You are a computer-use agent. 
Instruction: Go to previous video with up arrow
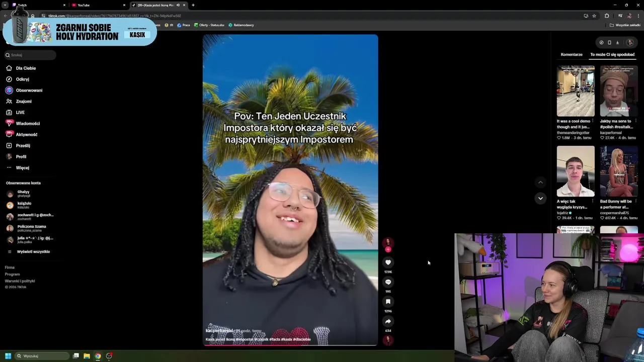pyautogui.click(x=540, y=183)
